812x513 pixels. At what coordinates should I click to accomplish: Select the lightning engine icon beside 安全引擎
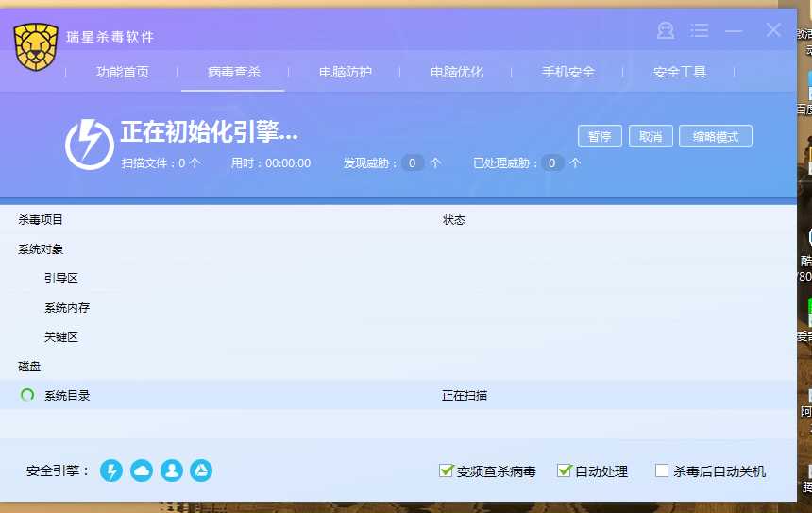pos(111,471)
